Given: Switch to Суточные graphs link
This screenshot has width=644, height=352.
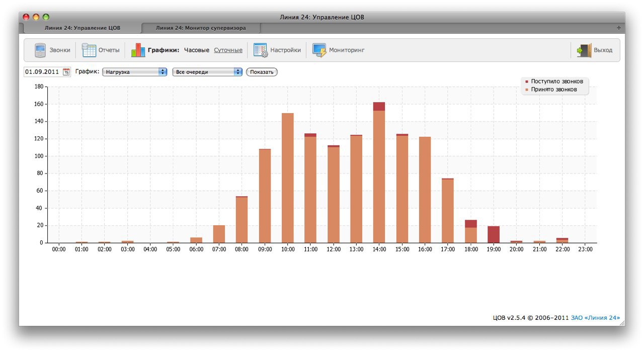Looking at the screenshot, I should [228, 50].
